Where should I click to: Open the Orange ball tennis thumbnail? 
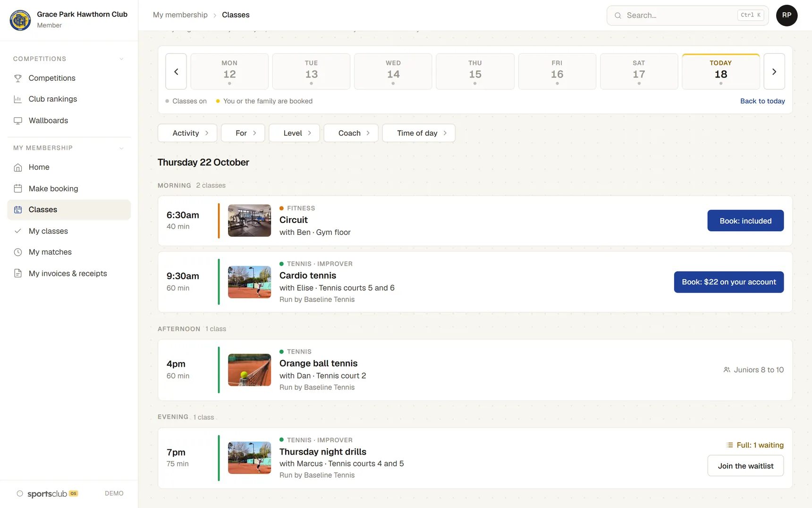pyautogui.click(x=249, y=370)
